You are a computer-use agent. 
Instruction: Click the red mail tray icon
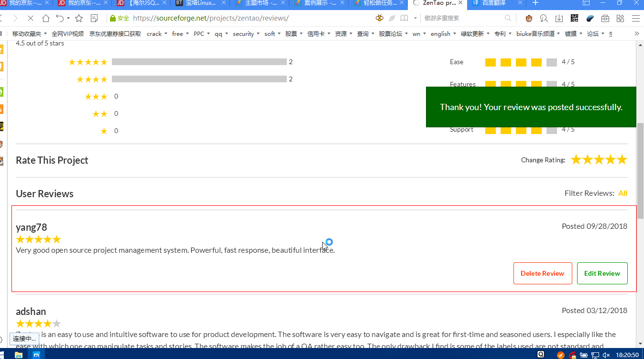point(572,355)
